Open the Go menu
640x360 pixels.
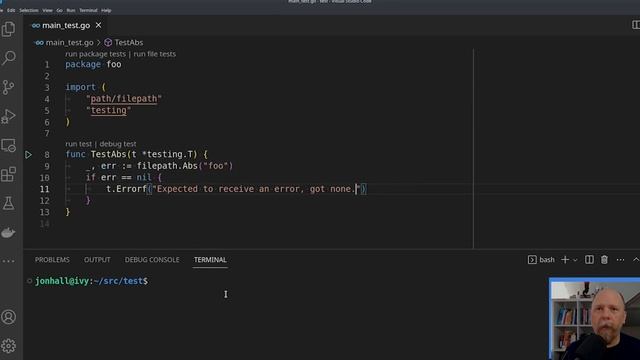pyautogui.click(x=60, y=10)
